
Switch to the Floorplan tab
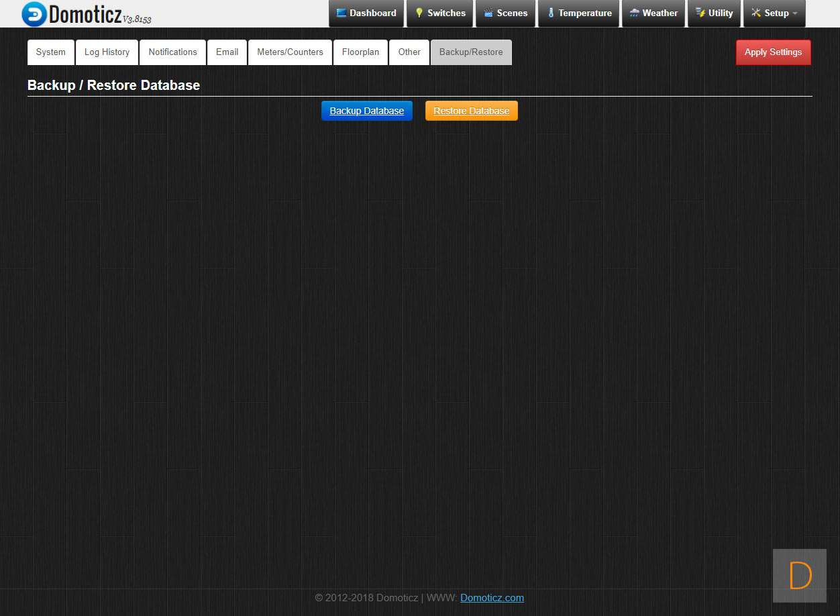click(360, 52)
